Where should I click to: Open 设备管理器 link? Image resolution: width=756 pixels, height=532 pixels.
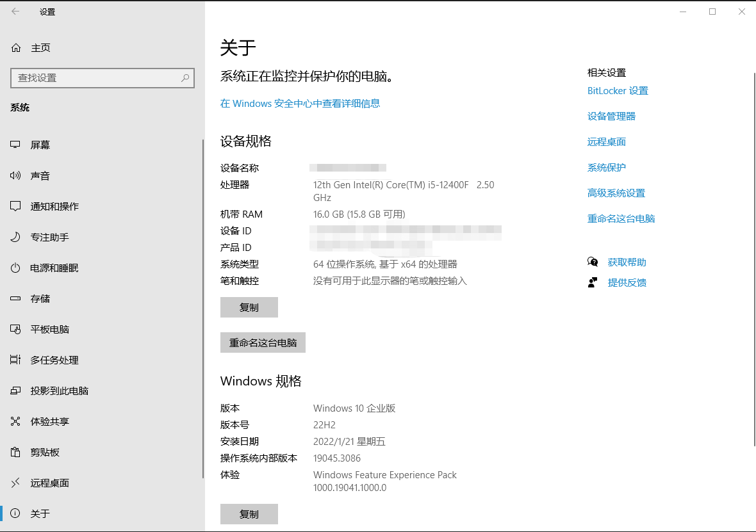click(611, 116)
